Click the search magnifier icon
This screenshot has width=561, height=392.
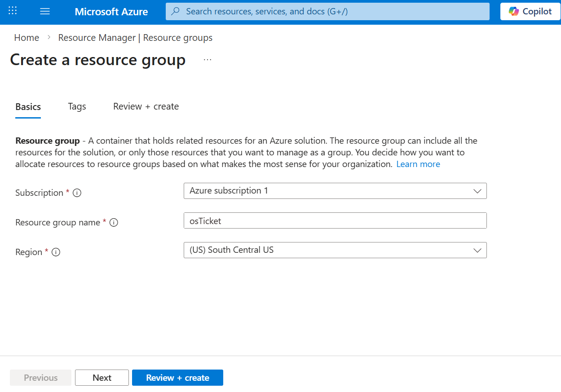pos(176,11)
